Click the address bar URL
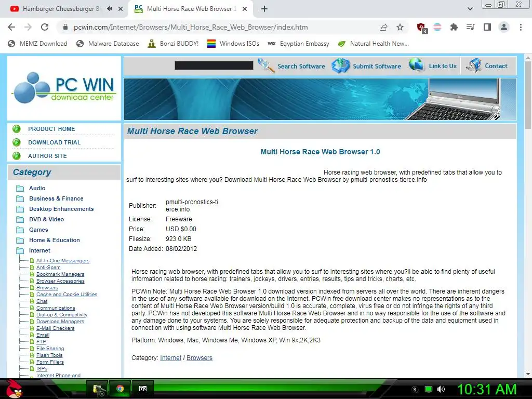 (x=191, y=27)
